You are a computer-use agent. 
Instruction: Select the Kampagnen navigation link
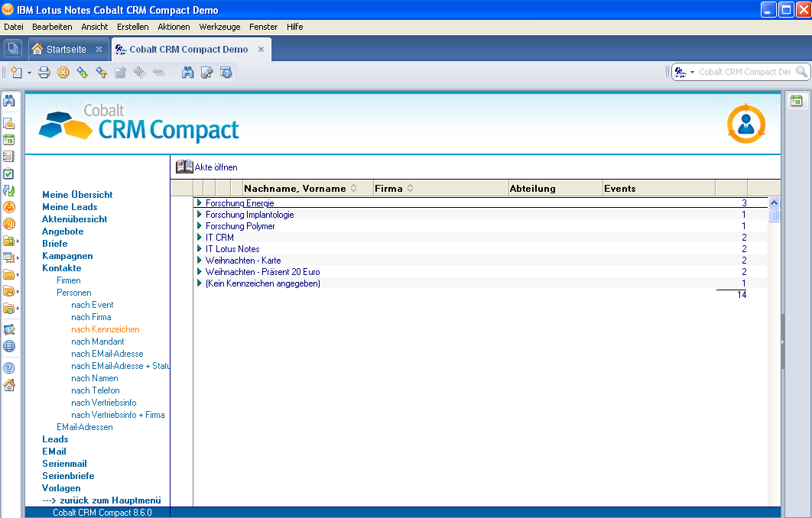click(x=67, y=256)
